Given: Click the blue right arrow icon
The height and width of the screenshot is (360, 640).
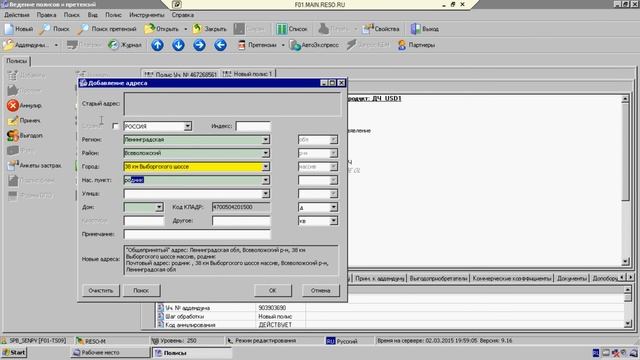Looking at the screenshot, I should click(199, 45).
